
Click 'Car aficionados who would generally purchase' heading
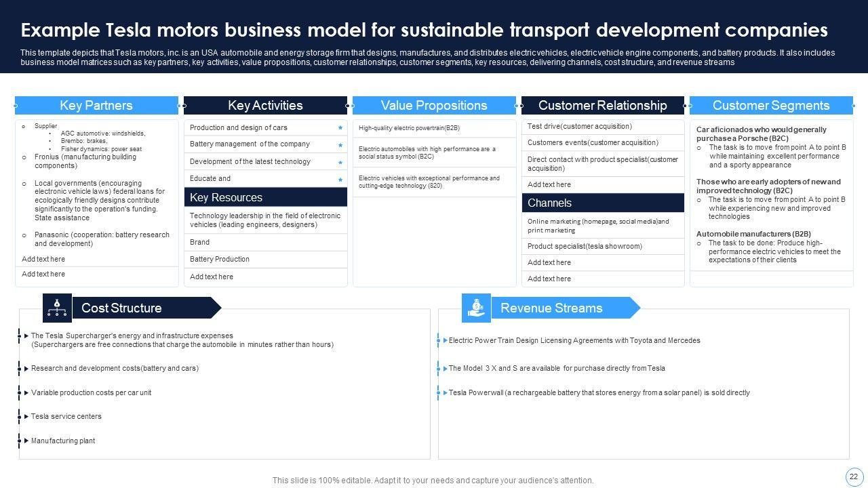(x=762, y=134)
